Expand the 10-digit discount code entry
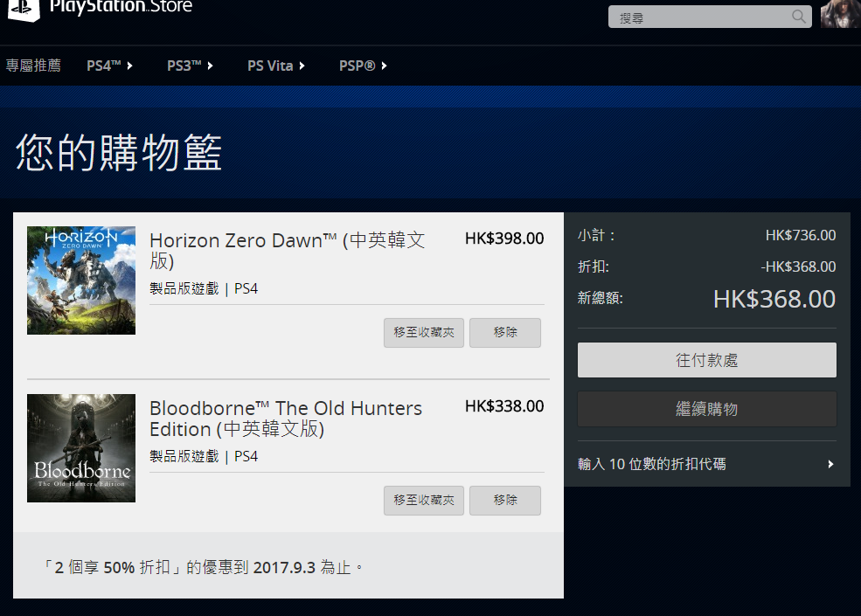 pos(706,464)
